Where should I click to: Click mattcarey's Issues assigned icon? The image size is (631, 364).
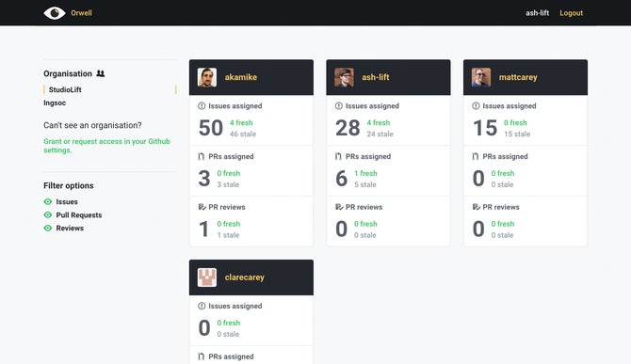[476, 106]
